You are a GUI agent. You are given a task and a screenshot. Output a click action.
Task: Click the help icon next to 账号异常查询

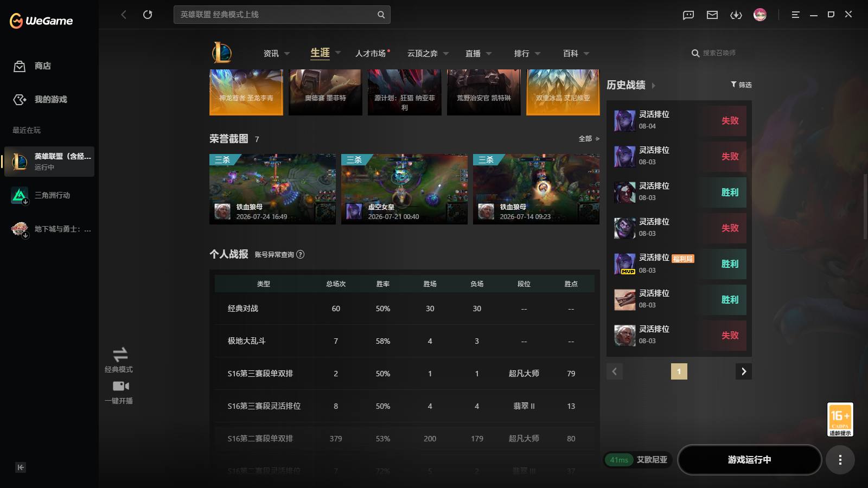pyautogui.click(x=301, y=254)
